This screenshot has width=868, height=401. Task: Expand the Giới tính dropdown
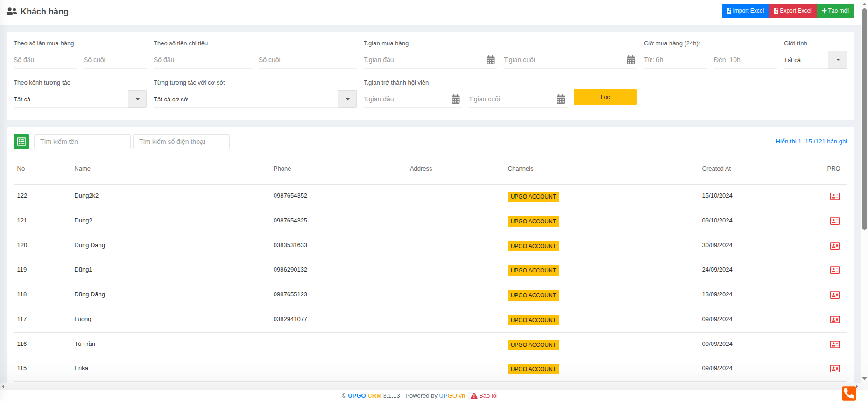tap(837, 60)
